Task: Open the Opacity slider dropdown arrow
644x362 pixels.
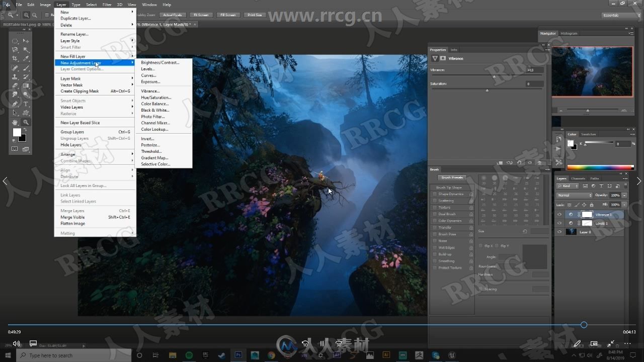Action: 624,195
